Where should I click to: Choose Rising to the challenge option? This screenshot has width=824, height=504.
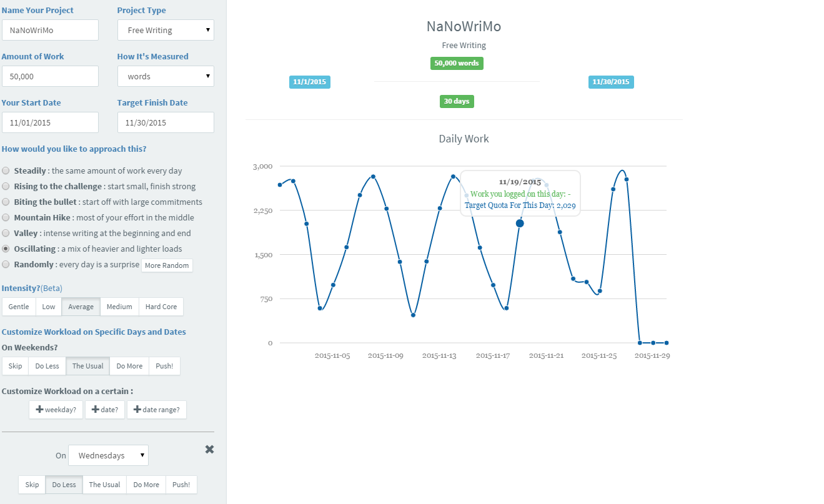point(6,186)
